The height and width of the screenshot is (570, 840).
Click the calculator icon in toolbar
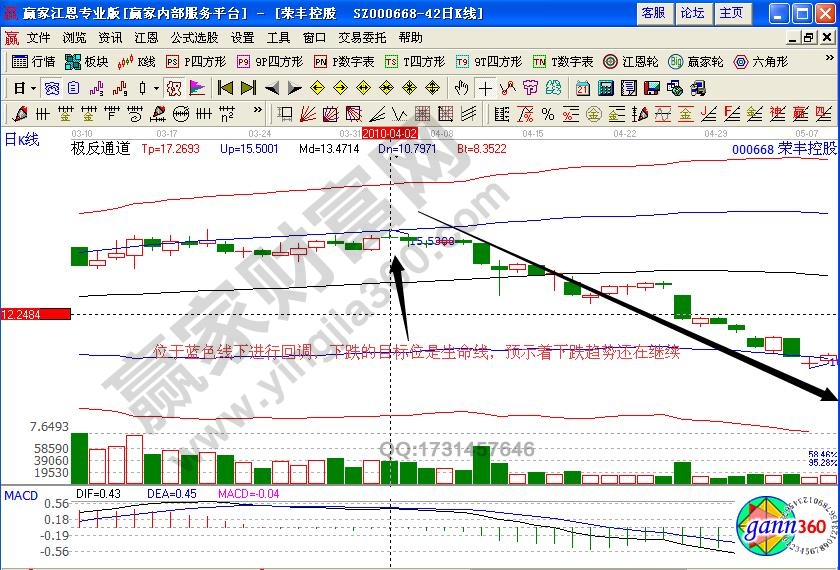[607, 87]
